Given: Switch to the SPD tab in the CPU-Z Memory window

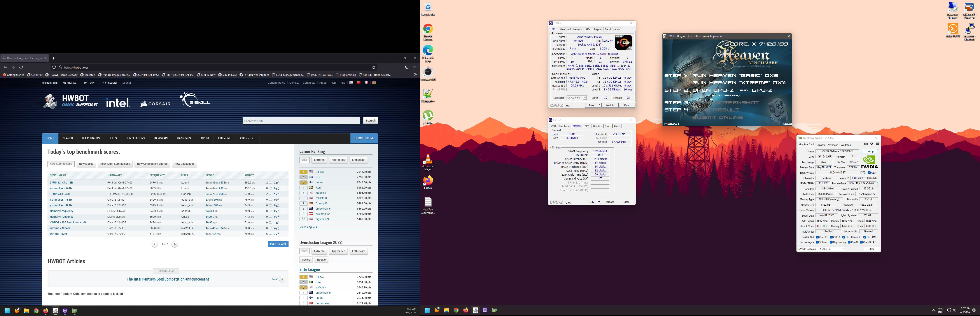Looking at the screenshot, I should 587,126.
